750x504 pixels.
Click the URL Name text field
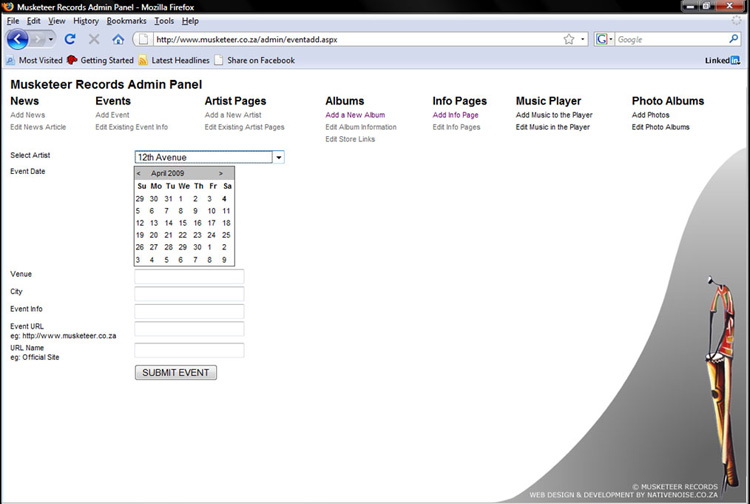[189, 351]
